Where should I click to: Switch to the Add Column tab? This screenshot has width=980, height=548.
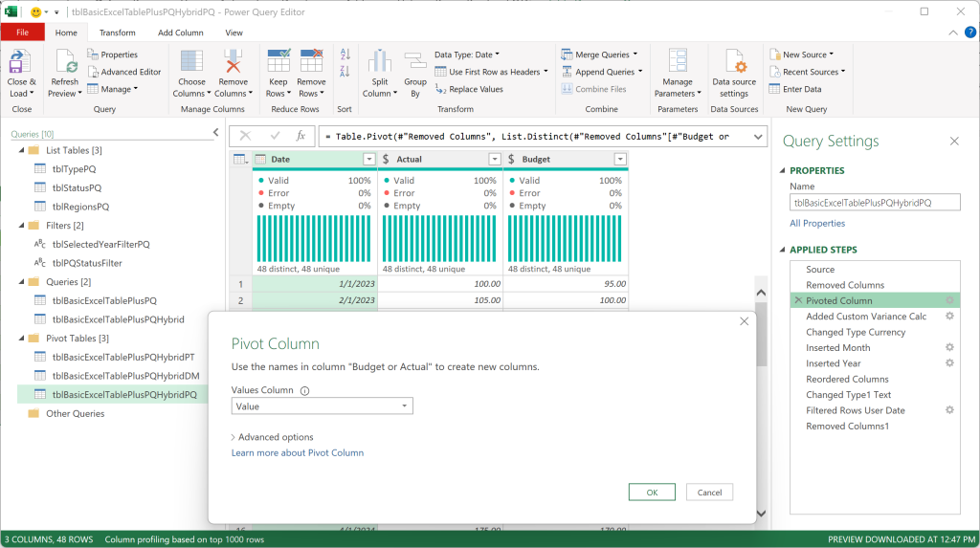(181, 33)
